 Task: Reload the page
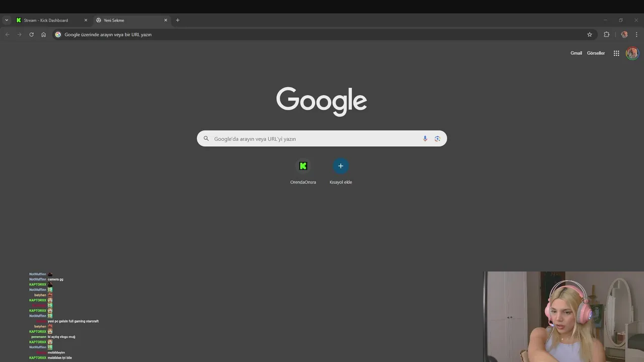coord(31,35)
